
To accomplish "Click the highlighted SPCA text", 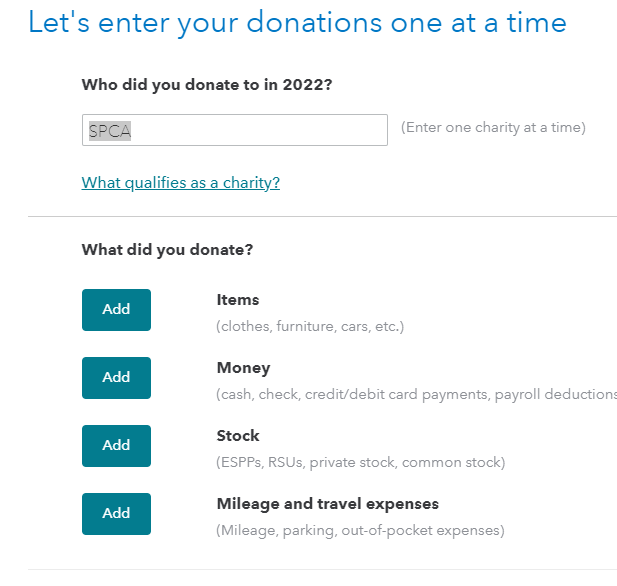I will (110, 131).
